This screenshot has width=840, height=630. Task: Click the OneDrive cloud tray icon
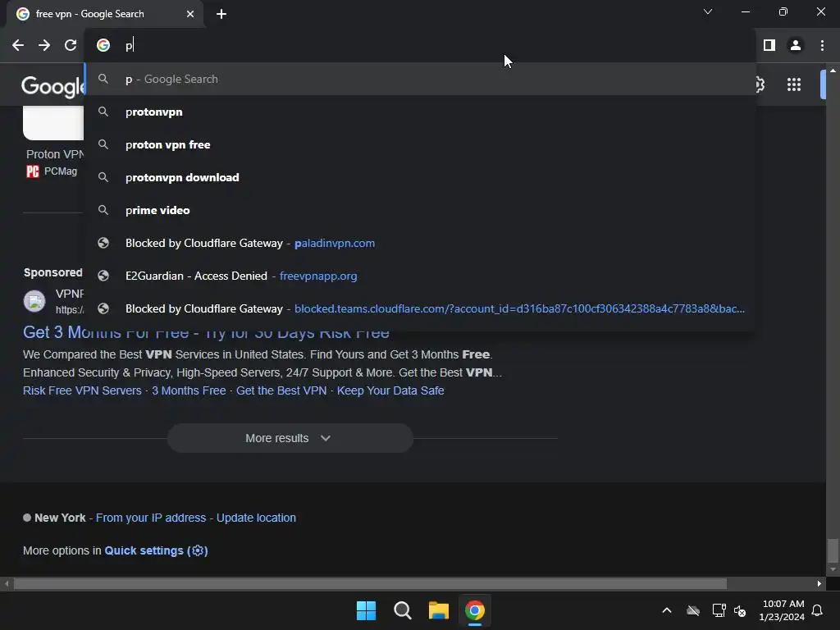tap(693, 610)
